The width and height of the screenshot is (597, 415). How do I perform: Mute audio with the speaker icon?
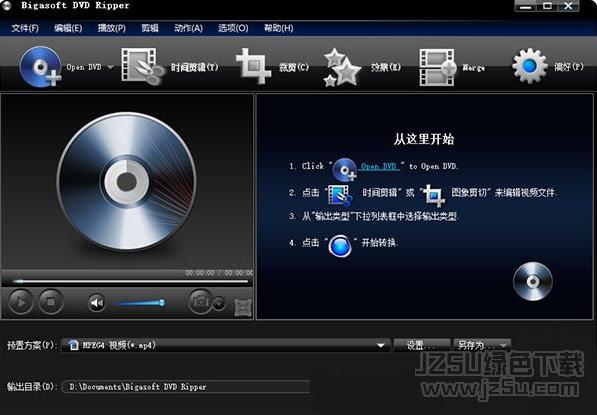pos(97,303)
